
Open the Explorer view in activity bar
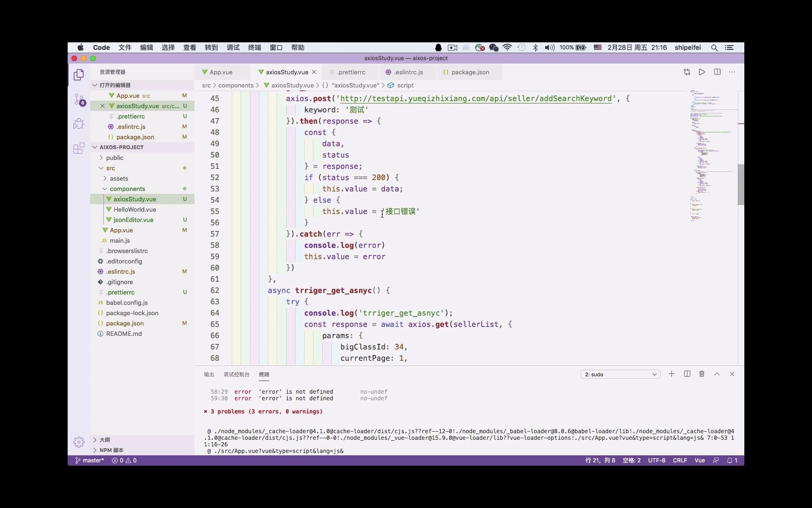pos(79,75)
